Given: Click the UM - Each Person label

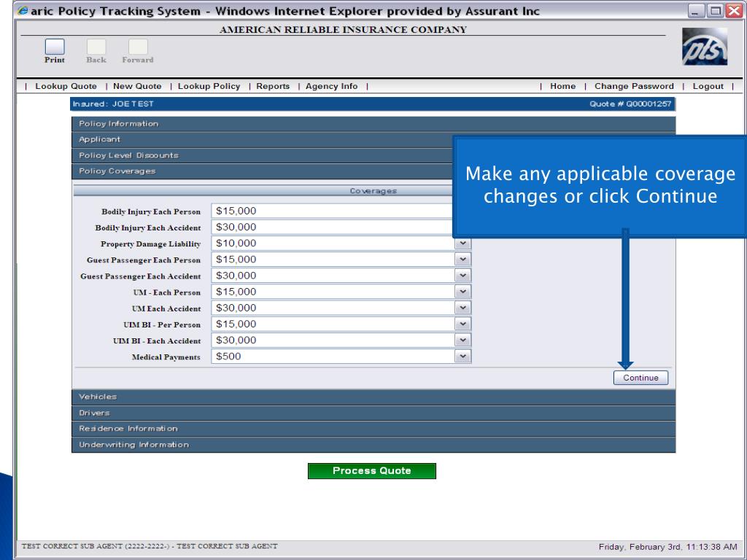Looking at the screenshot, I should [x=167, y=292].
